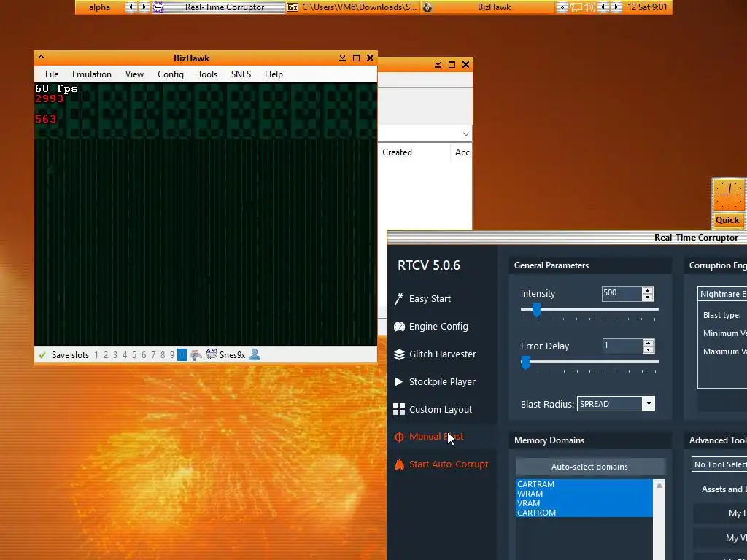Increase Intensity with up stepper arrow

(648, 290)
